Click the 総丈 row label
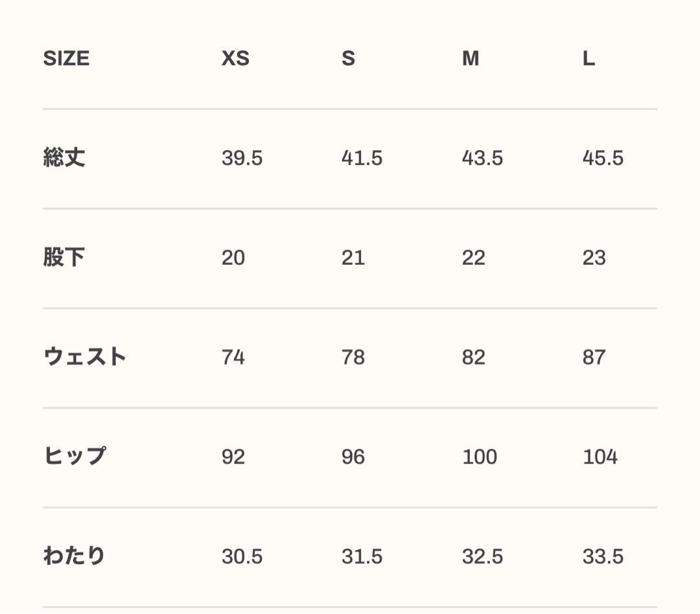The image size is (700, 614). (64, 158)
